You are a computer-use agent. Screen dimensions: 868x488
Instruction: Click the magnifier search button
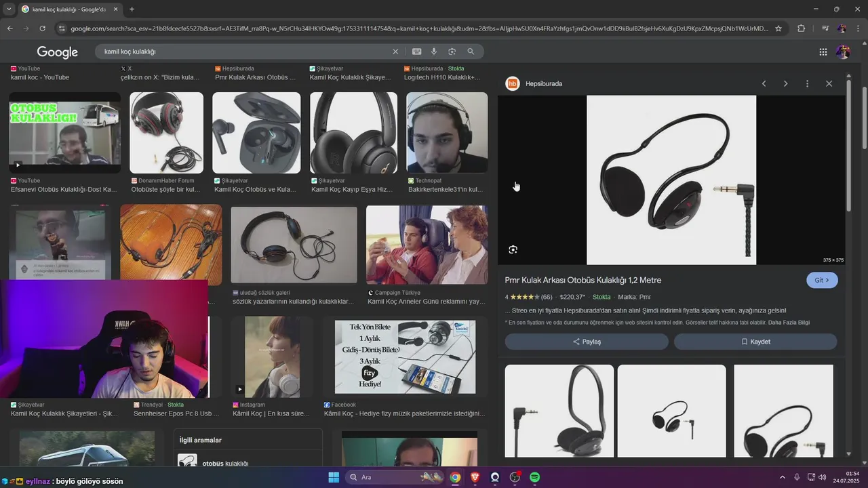pos(471,52)
